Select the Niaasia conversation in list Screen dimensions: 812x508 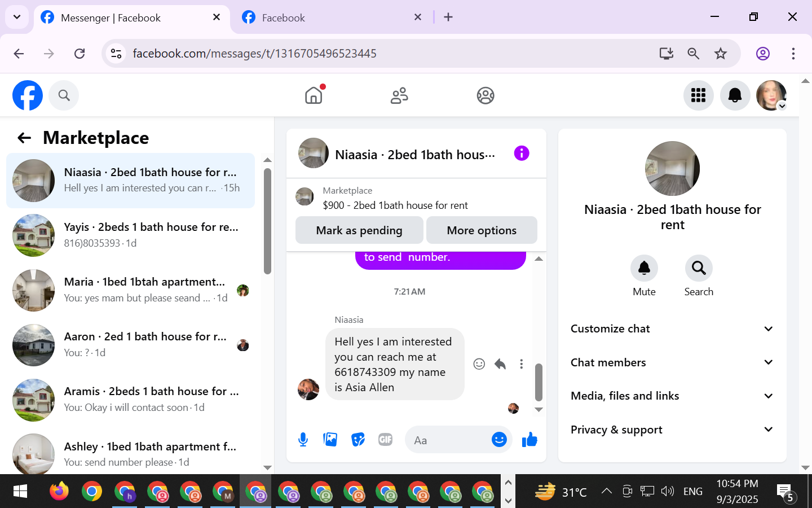(x=131, y=181)
